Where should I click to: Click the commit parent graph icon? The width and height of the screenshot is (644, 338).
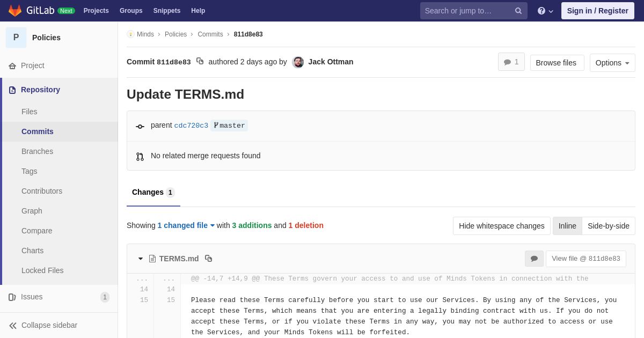tap(140, 127)
